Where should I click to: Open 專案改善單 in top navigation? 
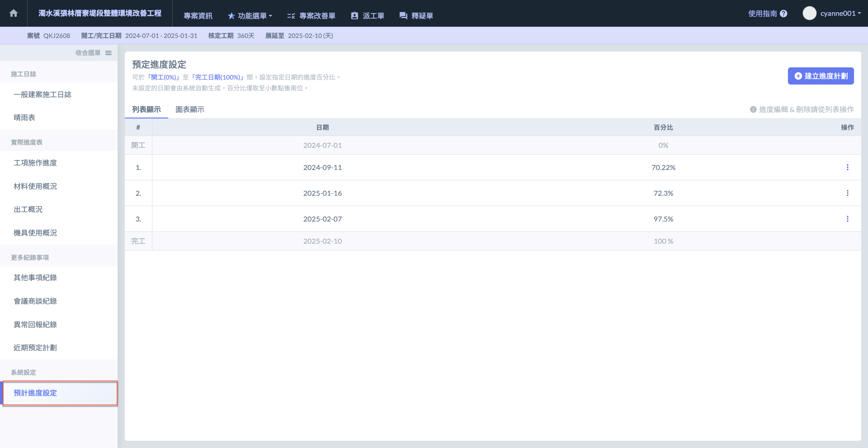(x=311, y=16)
